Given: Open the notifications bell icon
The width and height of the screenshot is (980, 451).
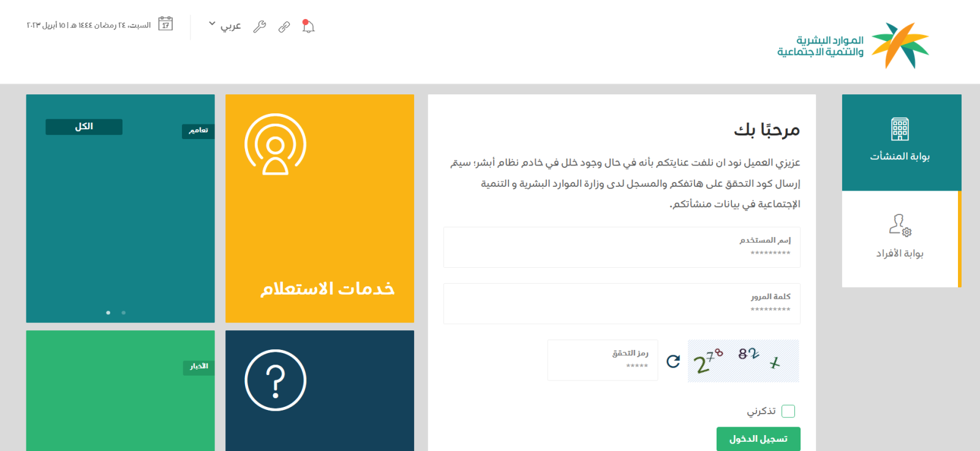Looking at the screenshot, I should click(x=308, y=26).
